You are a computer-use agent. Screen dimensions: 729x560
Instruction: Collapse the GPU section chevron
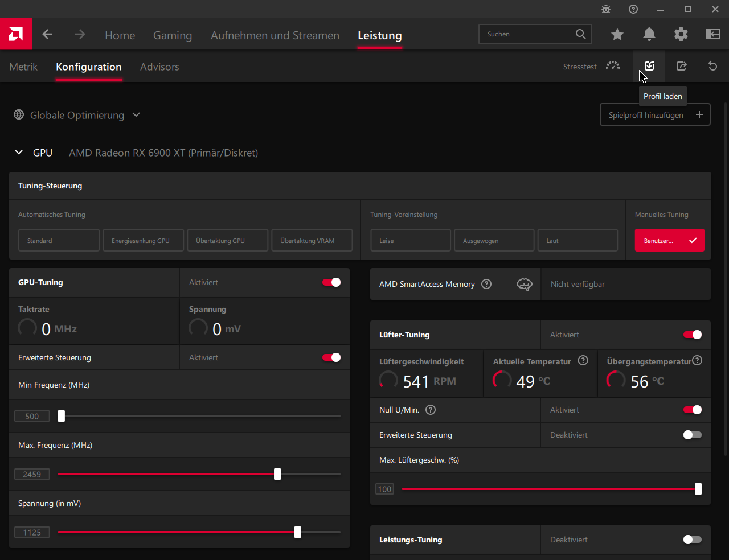pyautogui.click(x=19, y=153)
